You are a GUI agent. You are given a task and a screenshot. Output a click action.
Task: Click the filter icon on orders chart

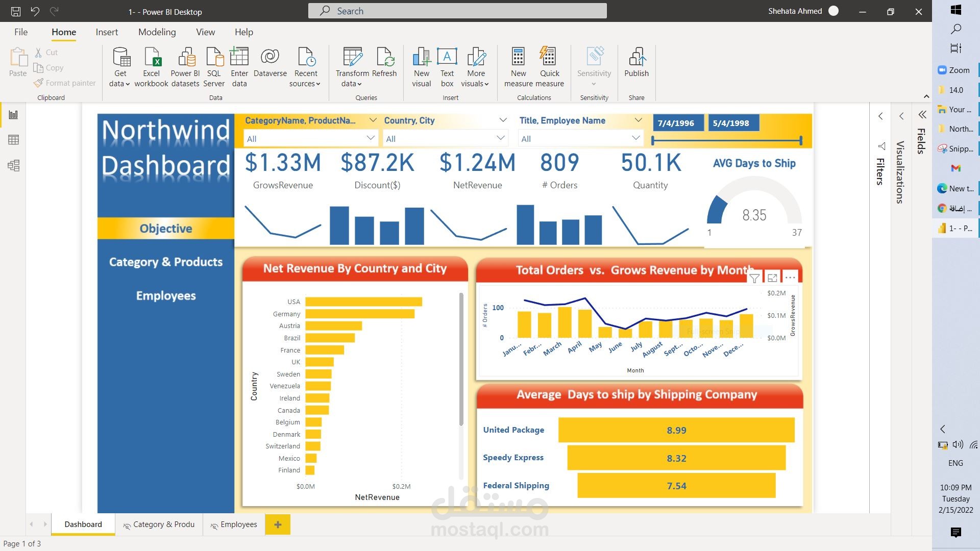click(x=754, y=278)
